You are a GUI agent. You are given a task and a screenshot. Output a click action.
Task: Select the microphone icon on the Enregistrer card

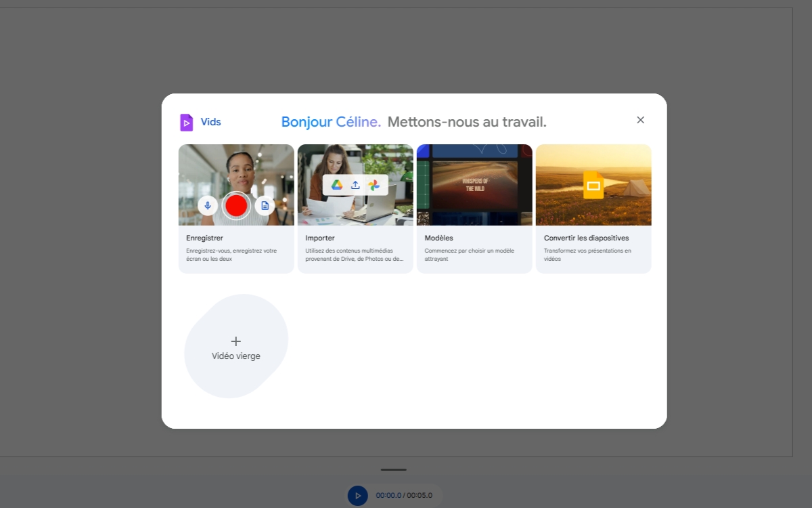208,205
